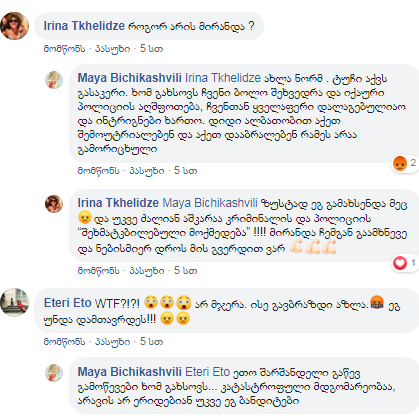This screenshot has height=416, width=419.
Task: Open Eteri Eto's profile picture
Action: click(x=14, y=302)
